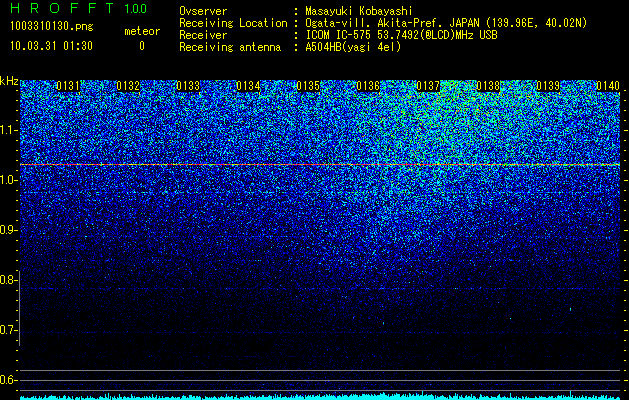Click the 1.1 frequency axis label
This screenshot has width=629, height=400.
[8, 130]
